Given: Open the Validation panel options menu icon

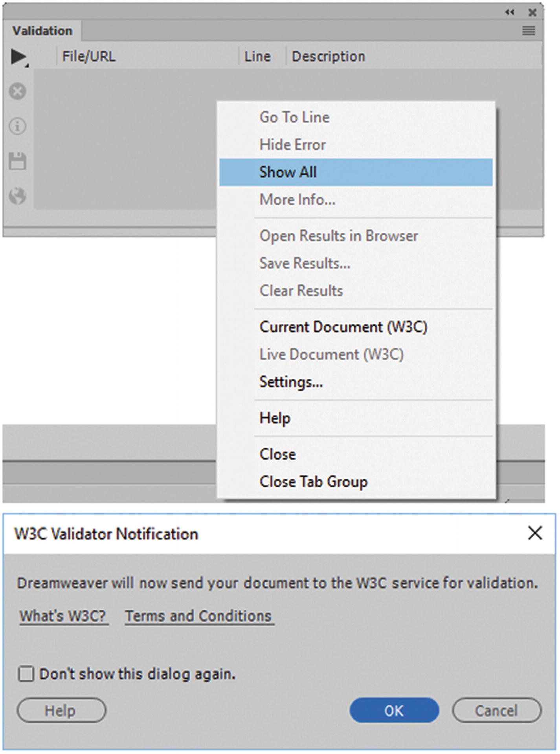Looking at the screenshot, I should click(529, 30).
